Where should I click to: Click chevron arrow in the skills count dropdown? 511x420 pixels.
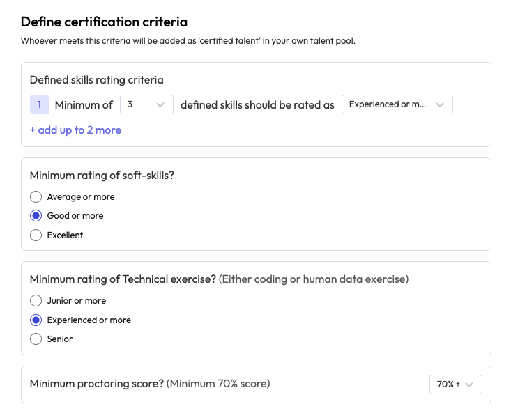[160, 105]
